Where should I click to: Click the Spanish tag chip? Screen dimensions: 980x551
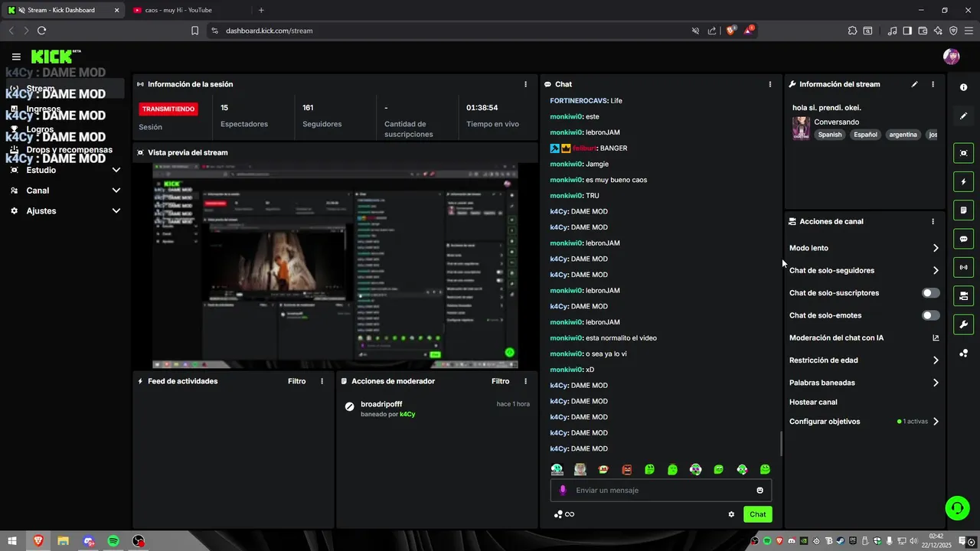pyautogui.click(x=829, y=135)
